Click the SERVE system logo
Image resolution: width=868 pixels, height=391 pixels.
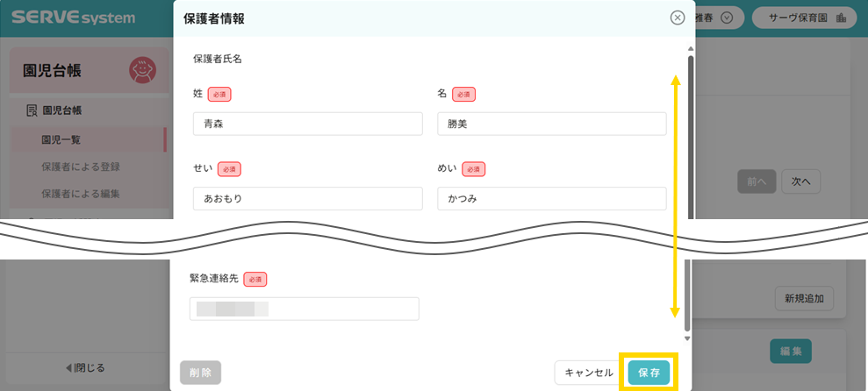[x=74, y=18]
